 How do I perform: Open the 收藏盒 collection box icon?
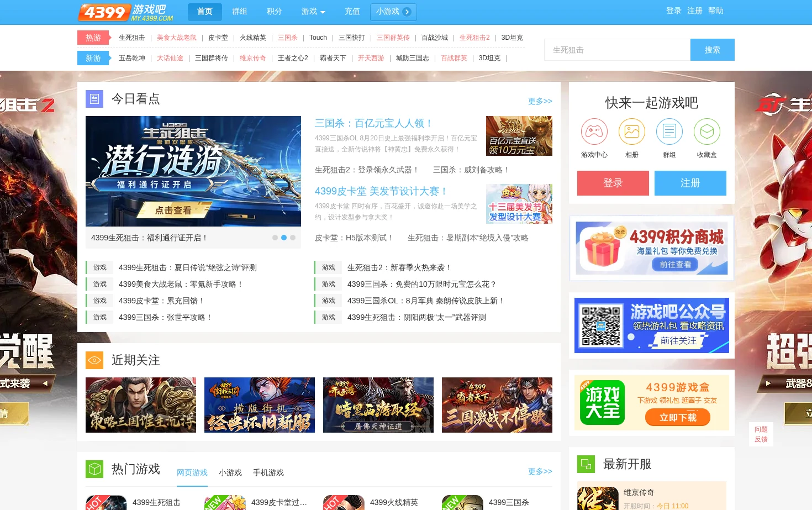[x=706, y=132]
